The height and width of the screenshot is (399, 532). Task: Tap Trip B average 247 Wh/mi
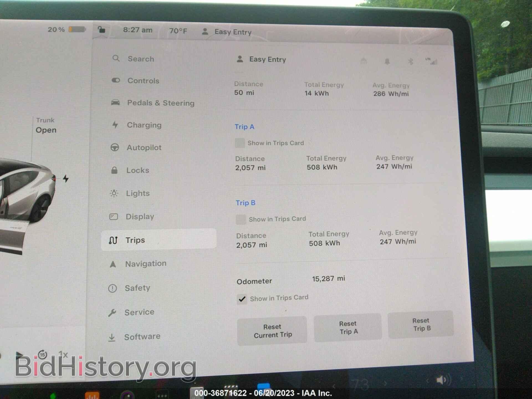(398, 242)
